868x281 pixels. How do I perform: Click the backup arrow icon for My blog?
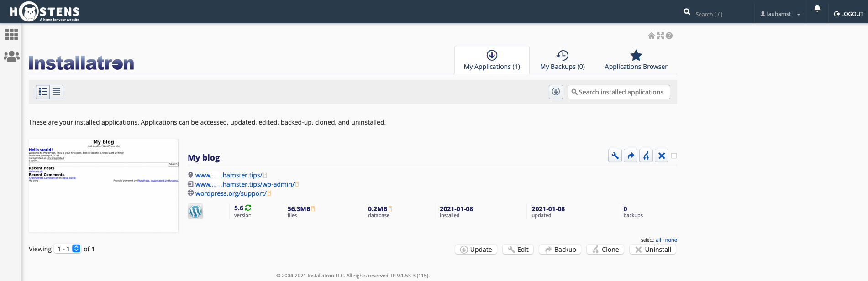(631, 156)
